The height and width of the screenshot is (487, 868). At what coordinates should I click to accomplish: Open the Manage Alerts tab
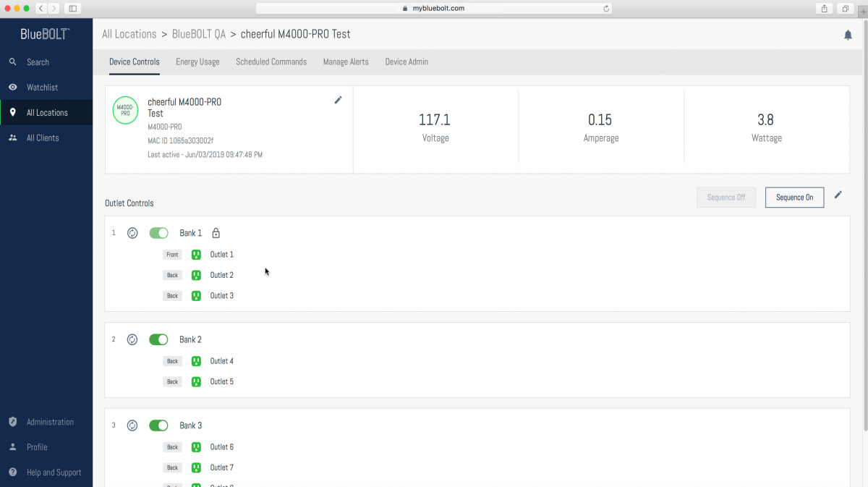(346, 62)
